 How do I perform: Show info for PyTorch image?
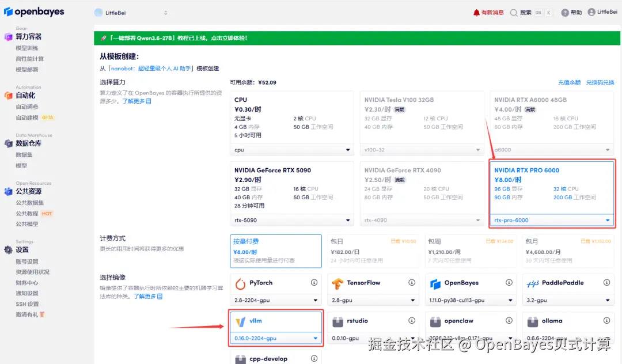314,282
